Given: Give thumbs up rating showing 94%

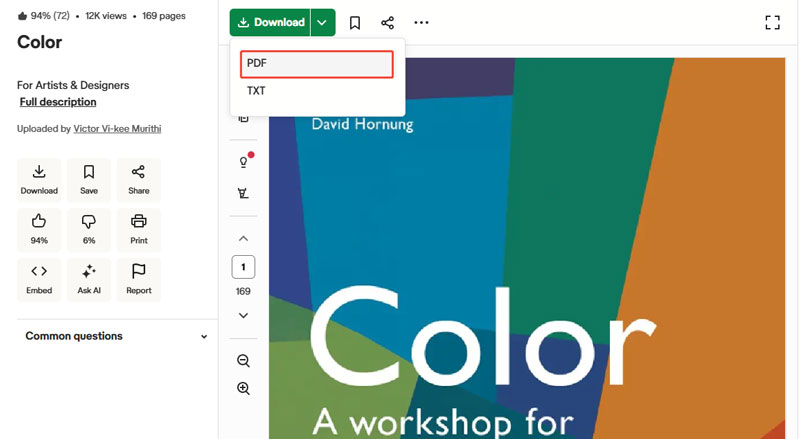Looking at the screenshot, I should pos(39,230).
